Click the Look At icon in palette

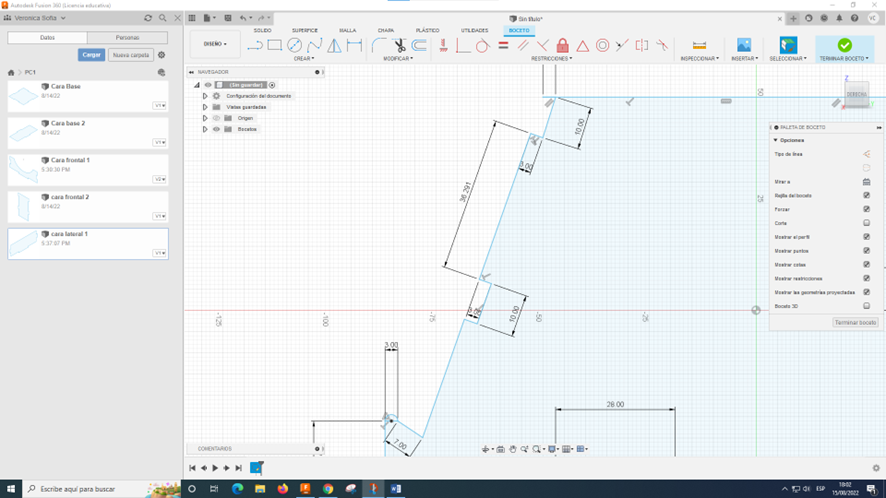pos(866,182)
